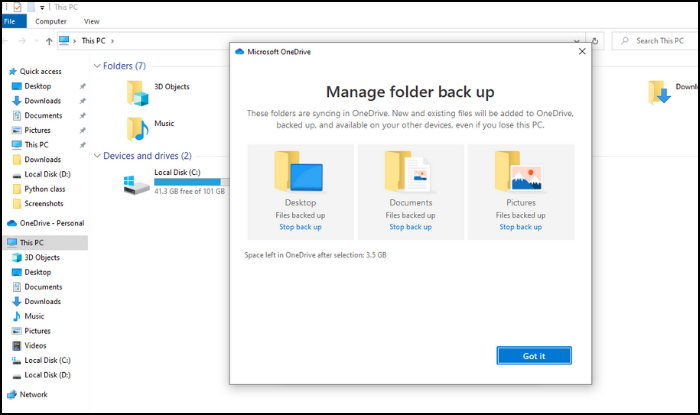Image resolution: width=700 pixels, height=415 pixels.
Task: Click the Desktop folder icon in OneDrive dialog
Action: [x=300, y=171]
